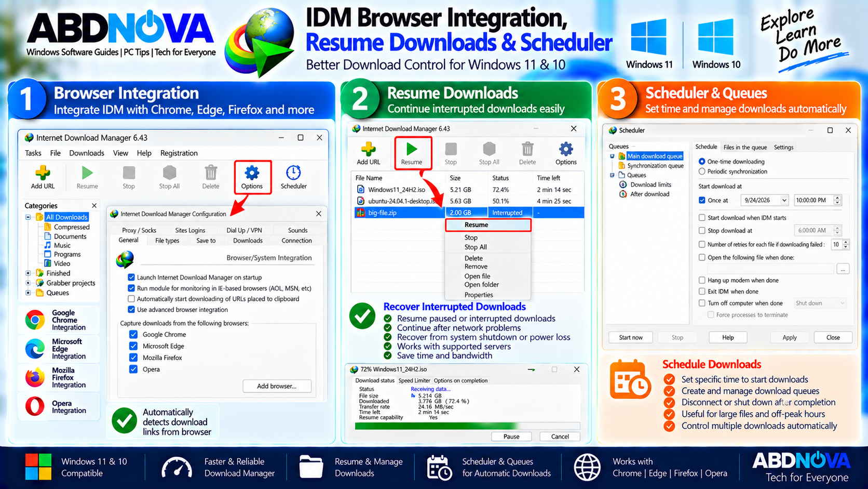Click Stop icon in the middle IDM window

[451, 149]
